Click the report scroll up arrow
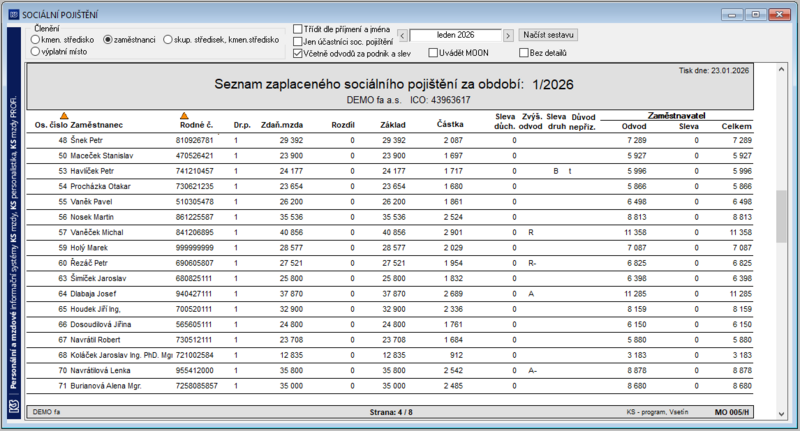This screenshot has height=431, width=800. coord(781,69)
